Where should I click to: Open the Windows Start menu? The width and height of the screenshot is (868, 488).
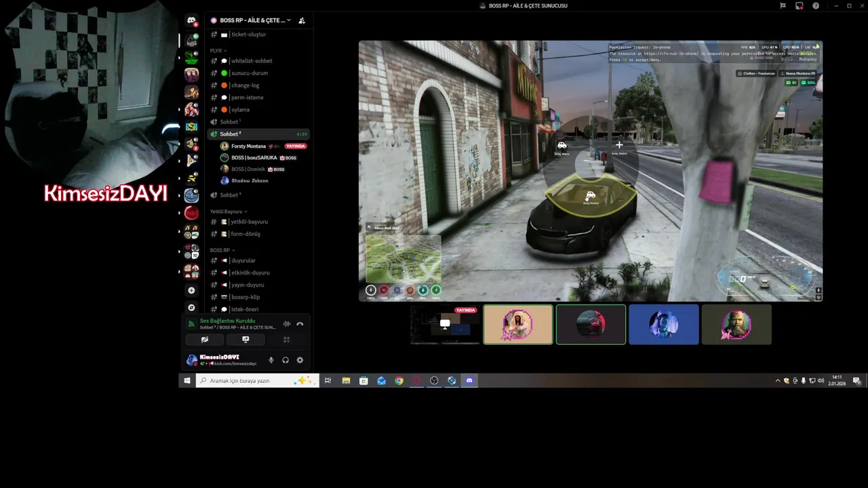(187, 381)
